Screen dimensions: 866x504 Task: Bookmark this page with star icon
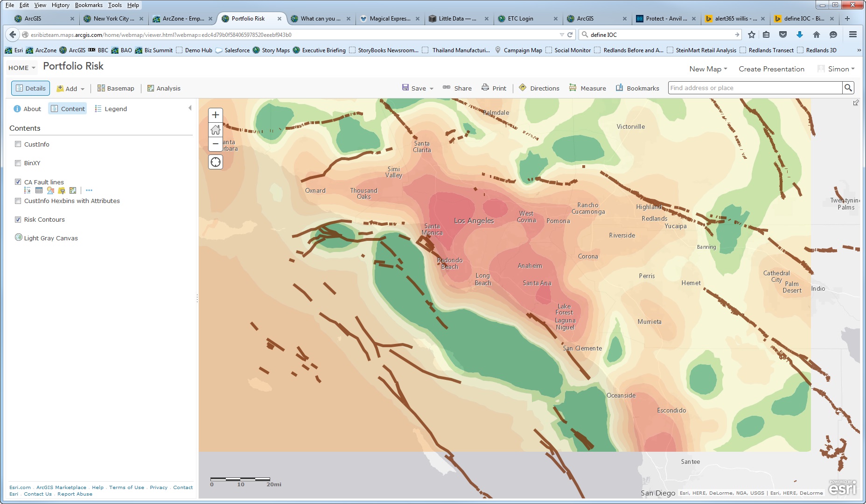click(751, 35)
